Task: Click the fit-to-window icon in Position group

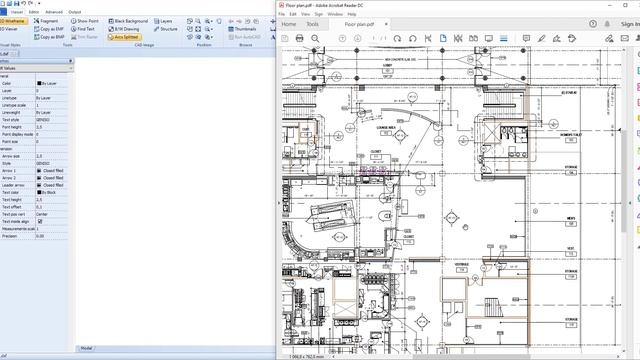Action: [198, 29]
